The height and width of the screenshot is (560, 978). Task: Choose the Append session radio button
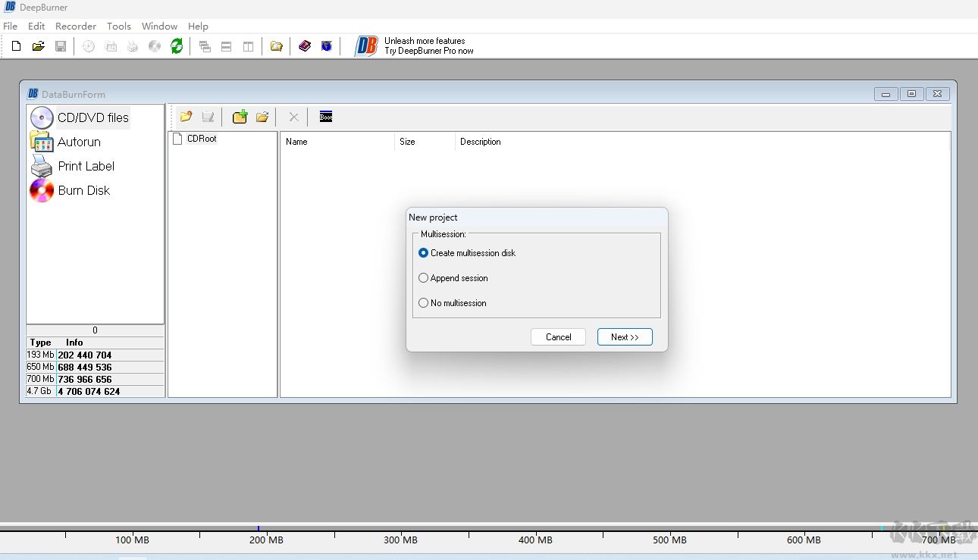click(424, 278)
